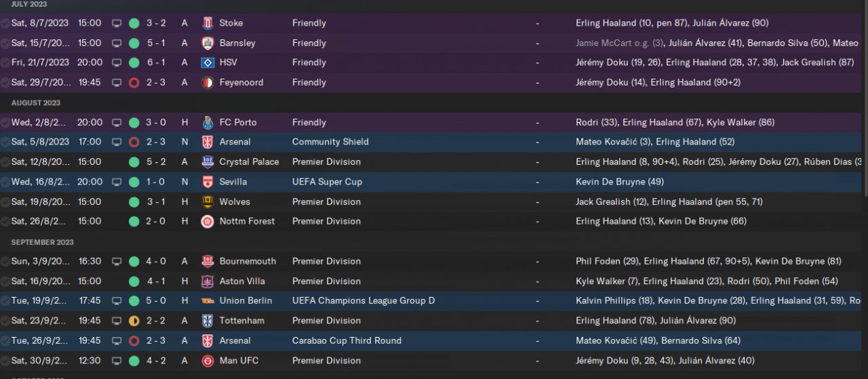Toggle the checkmark on the Man UFC fixture
The image size is (868, 379).
click(5, 361)
